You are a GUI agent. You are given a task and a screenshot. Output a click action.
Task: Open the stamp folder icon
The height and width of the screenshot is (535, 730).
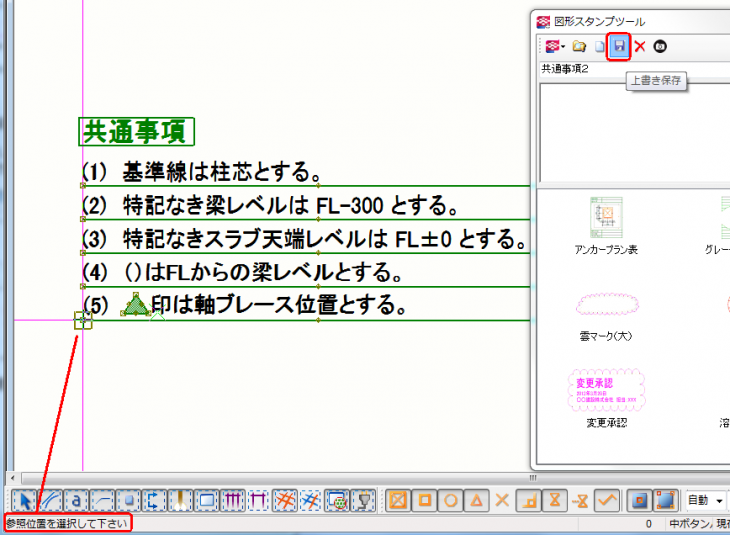click(x=579, y=46)
